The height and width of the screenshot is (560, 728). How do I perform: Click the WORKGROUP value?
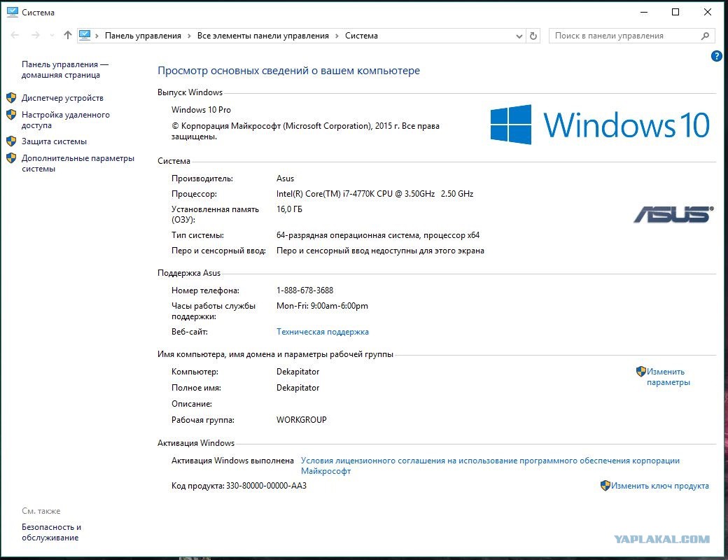pos(301,420)
